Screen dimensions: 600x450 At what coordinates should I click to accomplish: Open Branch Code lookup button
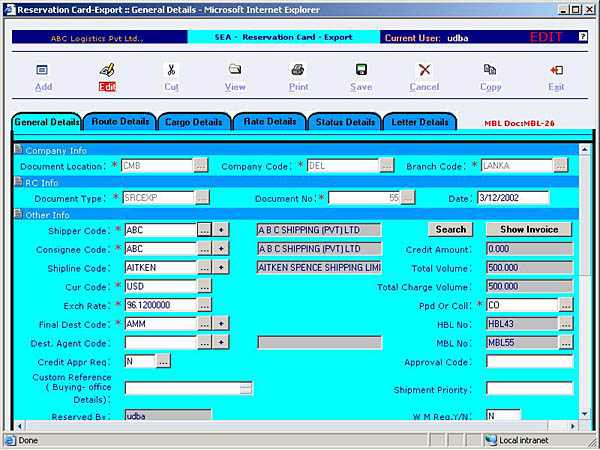click(x=561, y=166)
